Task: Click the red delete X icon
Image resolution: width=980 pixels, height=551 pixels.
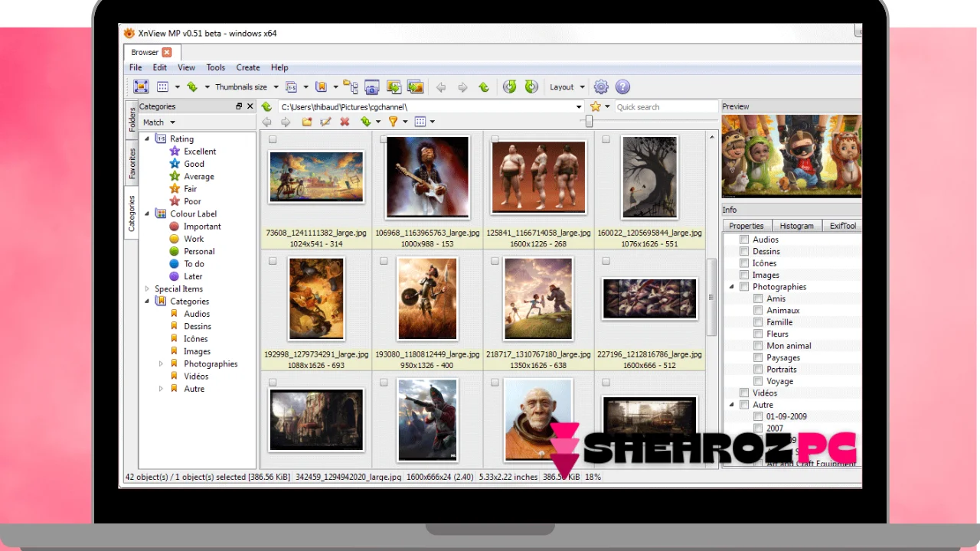Action: coord(345,122)
